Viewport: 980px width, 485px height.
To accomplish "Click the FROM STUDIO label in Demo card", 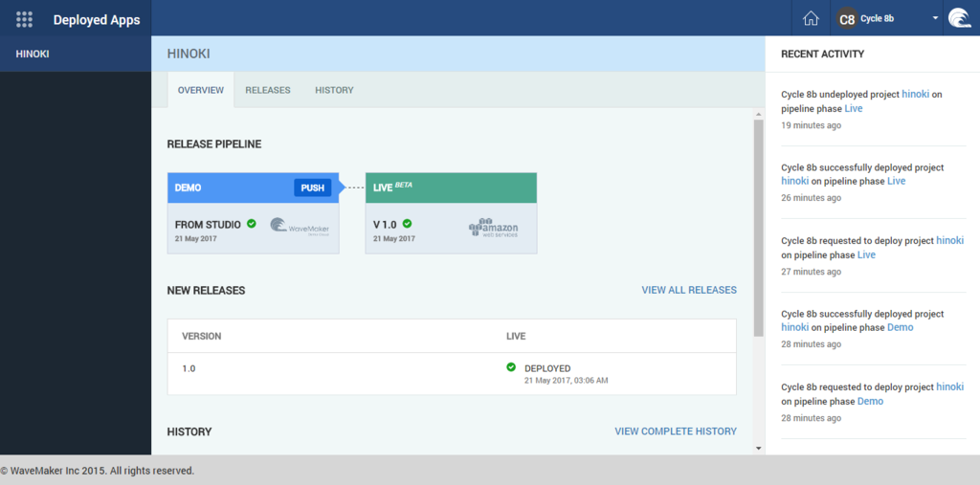I will 208,225.
